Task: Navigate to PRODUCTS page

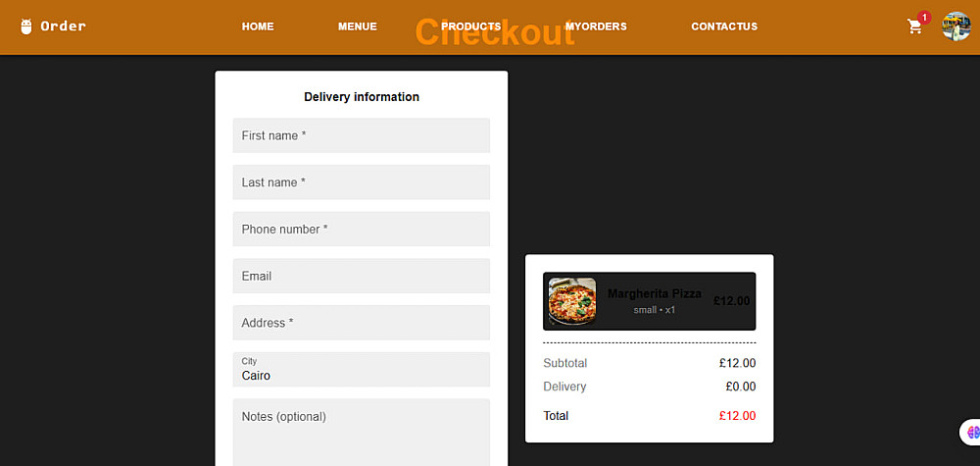Action: click(470, 26)
